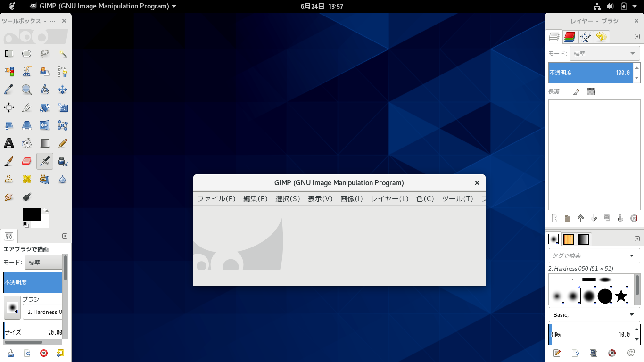This screenshot has height=362, width=644.
Task: Select the Paths tool
Action: [63, 72]
